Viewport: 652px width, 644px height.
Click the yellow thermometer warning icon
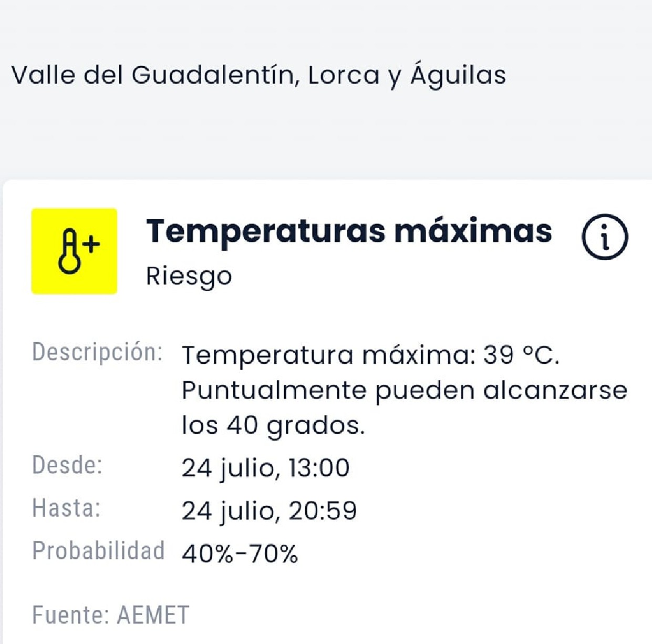point(74,251)
